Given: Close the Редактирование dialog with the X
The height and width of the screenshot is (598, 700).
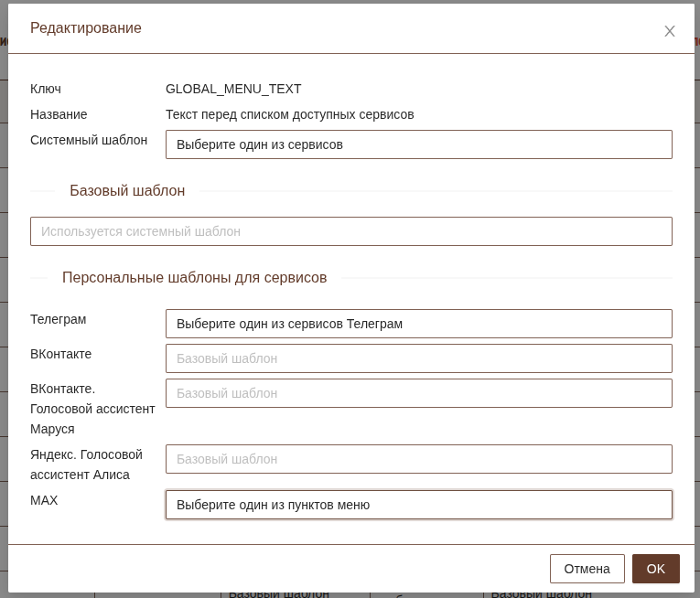Looking at the screenshot, I should 669,31.
